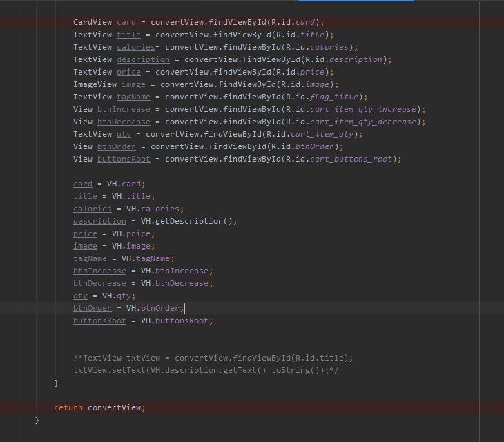Click the "VH.buttonsRoot" field reference

(x=175, y=321)
